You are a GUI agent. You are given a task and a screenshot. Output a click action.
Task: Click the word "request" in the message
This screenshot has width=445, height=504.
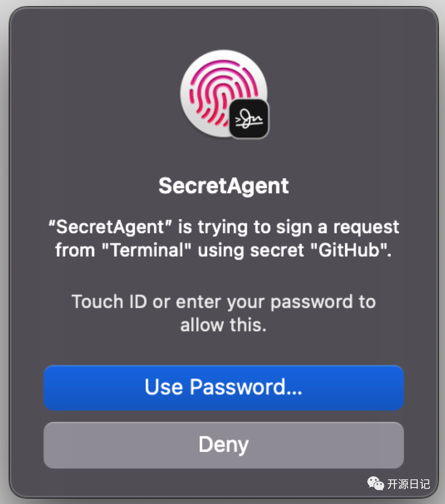point(366,227)
